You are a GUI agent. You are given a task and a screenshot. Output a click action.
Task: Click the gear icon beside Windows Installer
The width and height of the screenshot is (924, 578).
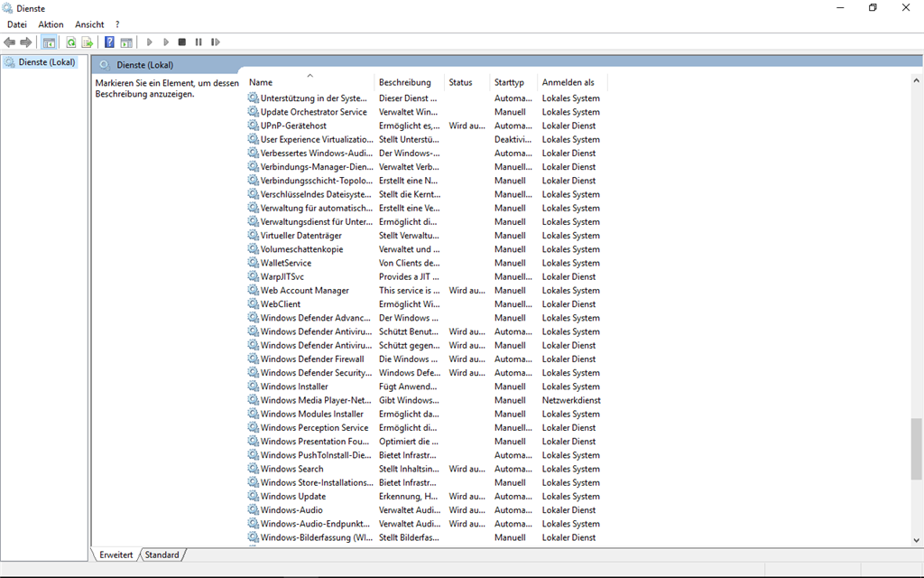(253, 387)
